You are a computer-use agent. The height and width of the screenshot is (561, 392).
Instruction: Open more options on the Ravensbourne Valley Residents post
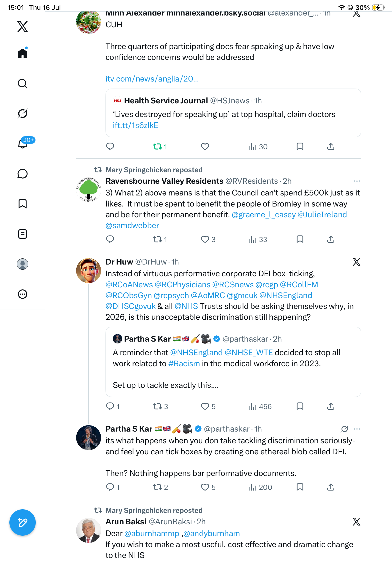coord(357,181)
